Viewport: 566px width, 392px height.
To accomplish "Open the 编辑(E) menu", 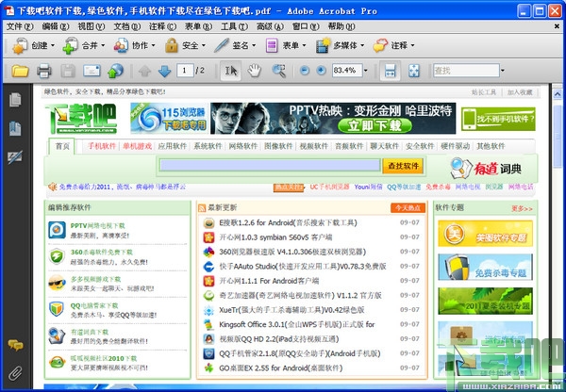I will (x=56, y=26).
